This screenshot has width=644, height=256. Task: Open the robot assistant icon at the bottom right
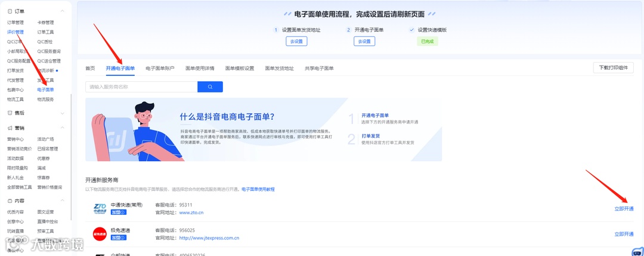tap(637, 251)
